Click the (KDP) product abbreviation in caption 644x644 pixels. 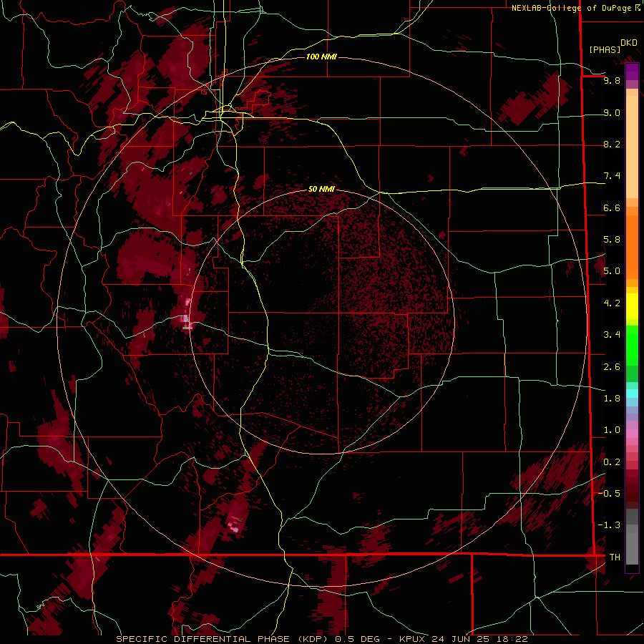313,639
